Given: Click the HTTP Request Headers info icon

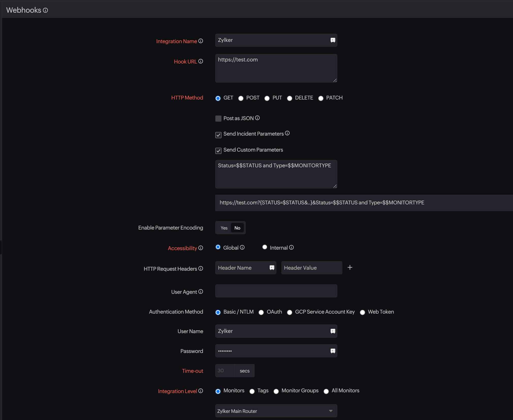Looking at the screenshot, I should 201,269.
